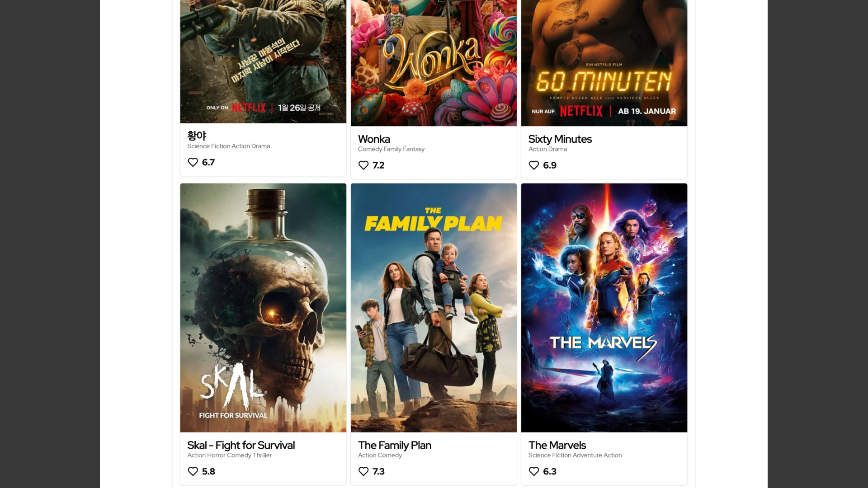Open the 황야 Netflix poster
868x488 pixels.
pos(263,61)
